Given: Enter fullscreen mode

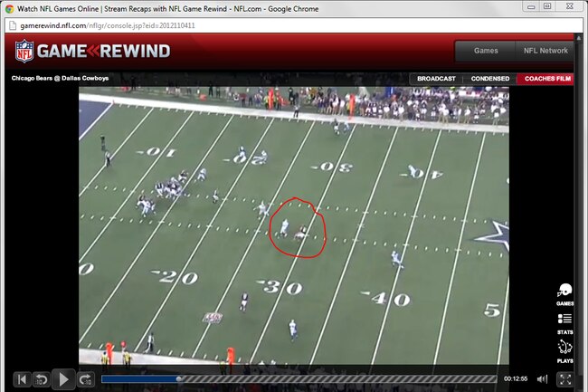Looking at the screenshot, I should (x=565, y=379).
